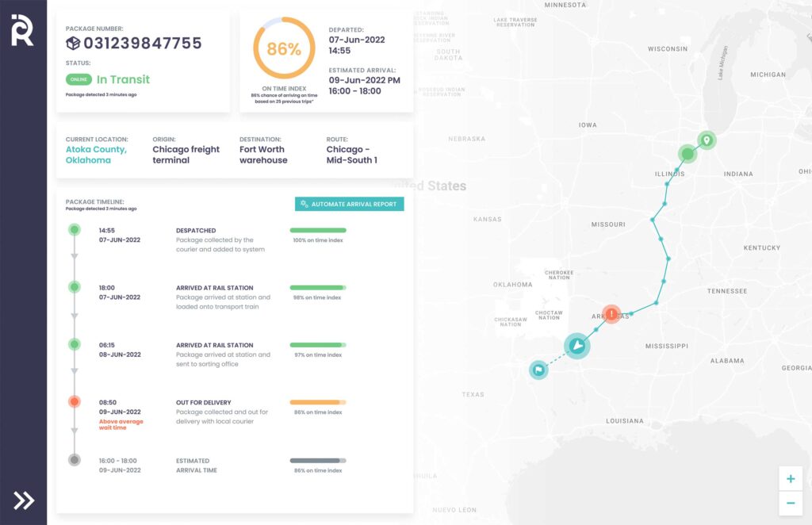Image resolution: width=812 pixels, height=525 pixels.
Task: Click the solid green waypoint marker in Illinois
Action: 687,153
